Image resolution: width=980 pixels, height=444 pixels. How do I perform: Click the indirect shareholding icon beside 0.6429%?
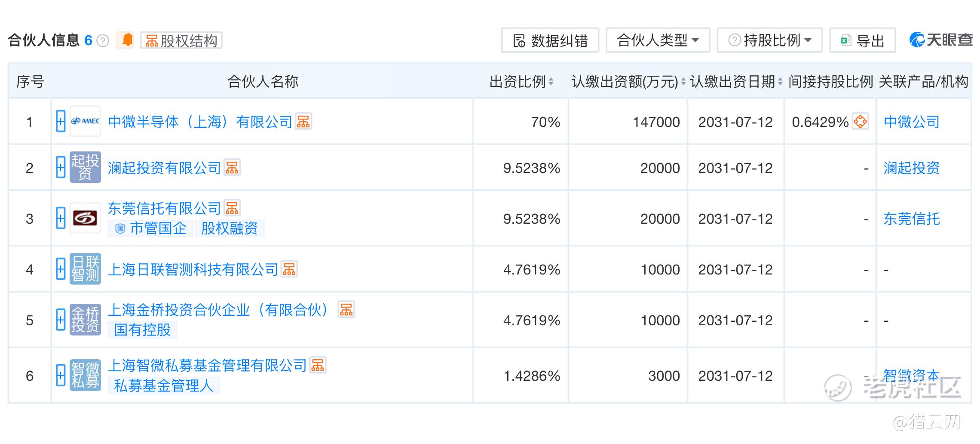tap(861, 122)
